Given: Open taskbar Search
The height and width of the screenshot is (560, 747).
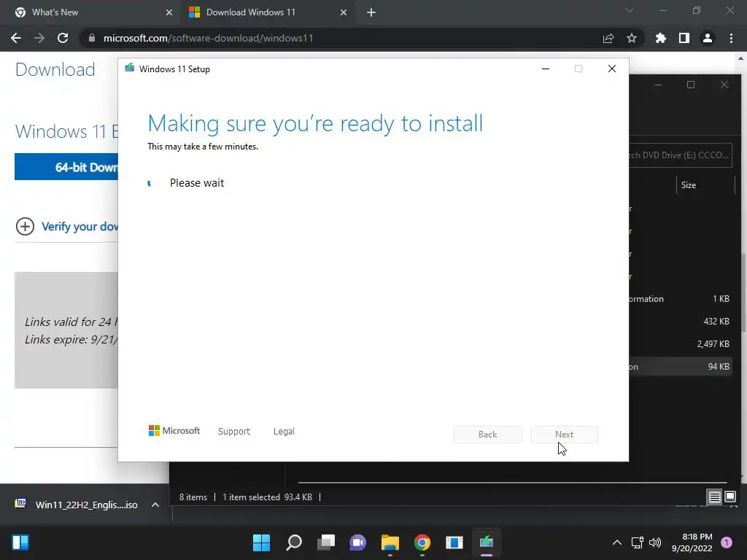Looking at the screenshot, I should point(293,542).
